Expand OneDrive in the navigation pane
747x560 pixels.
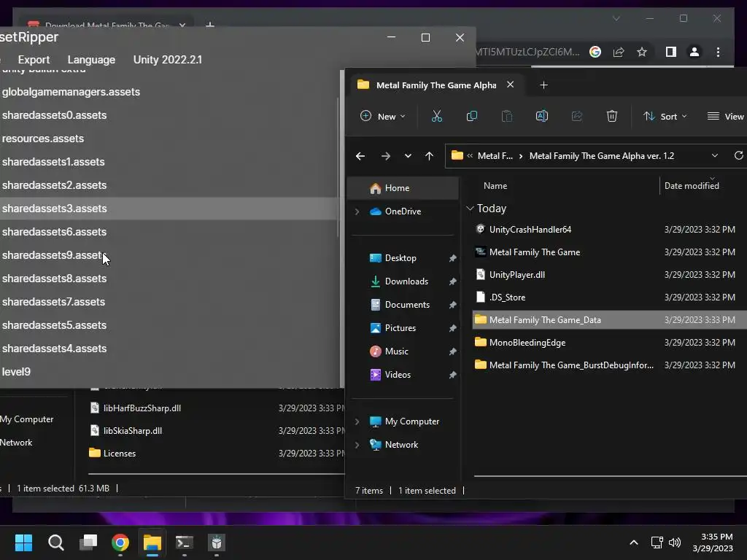coord(357,211)
